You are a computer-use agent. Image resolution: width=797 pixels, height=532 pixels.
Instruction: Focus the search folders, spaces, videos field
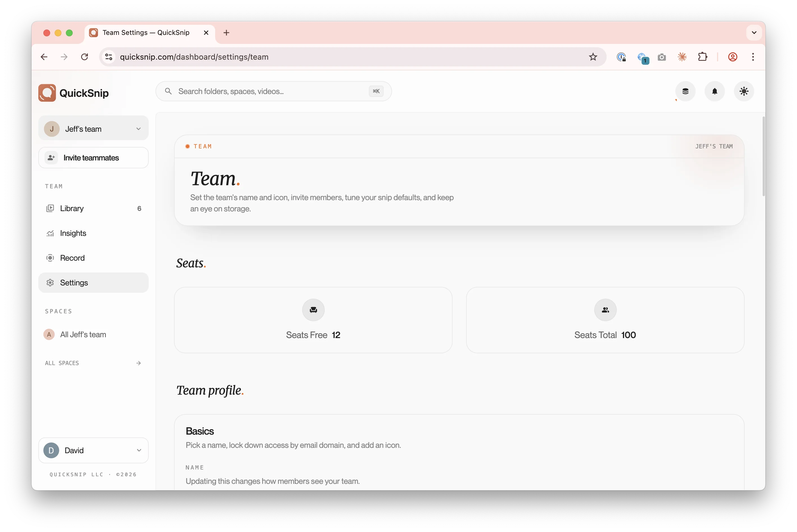[x=273, y=91]
